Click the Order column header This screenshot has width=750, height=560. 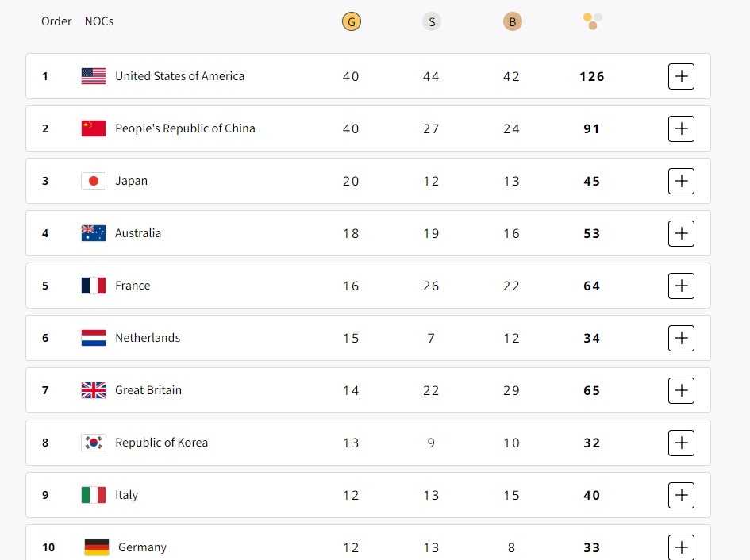pos(56,21)
